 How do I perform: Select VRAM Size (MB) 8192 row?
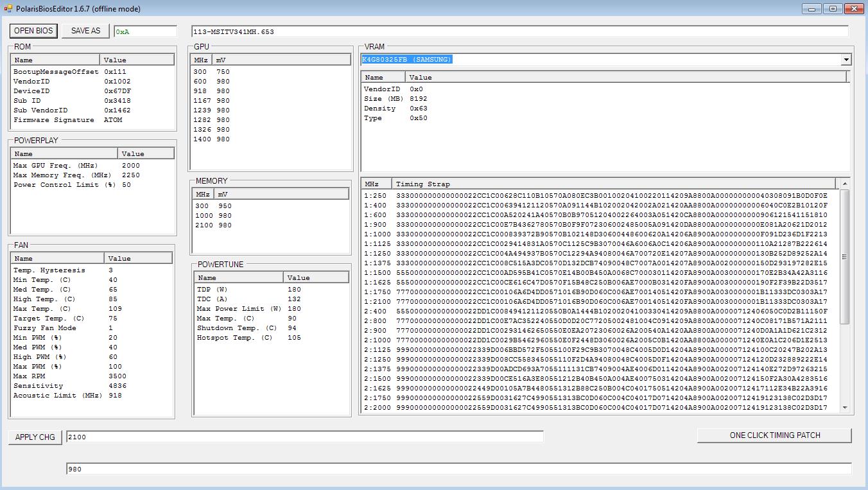[605, 99]
